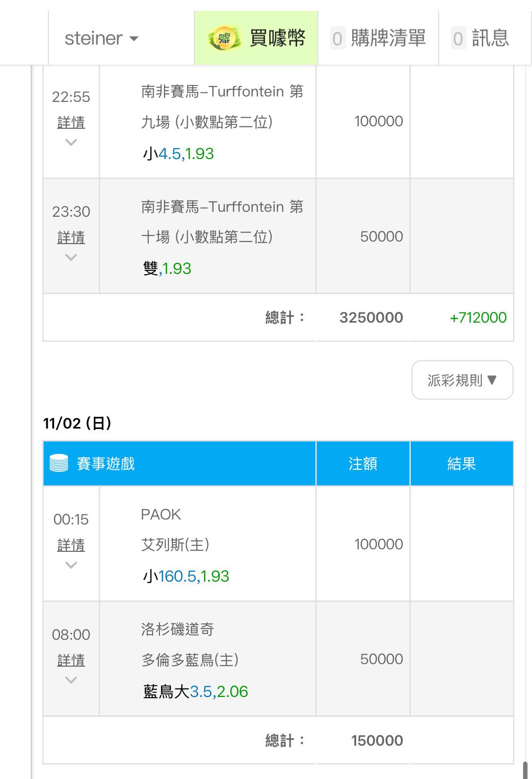The image size is (532, 779).
Task: Open 詳情 link for the 08:00 bet
Action: pyautogui.click(x=71, y=660)
